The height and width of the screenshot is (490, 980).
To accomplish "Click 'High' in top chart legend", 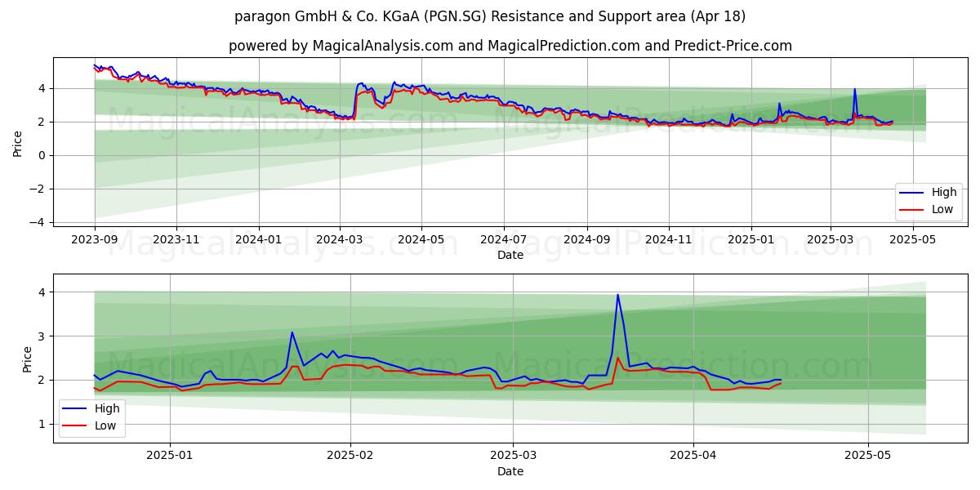I will (944, 193).
